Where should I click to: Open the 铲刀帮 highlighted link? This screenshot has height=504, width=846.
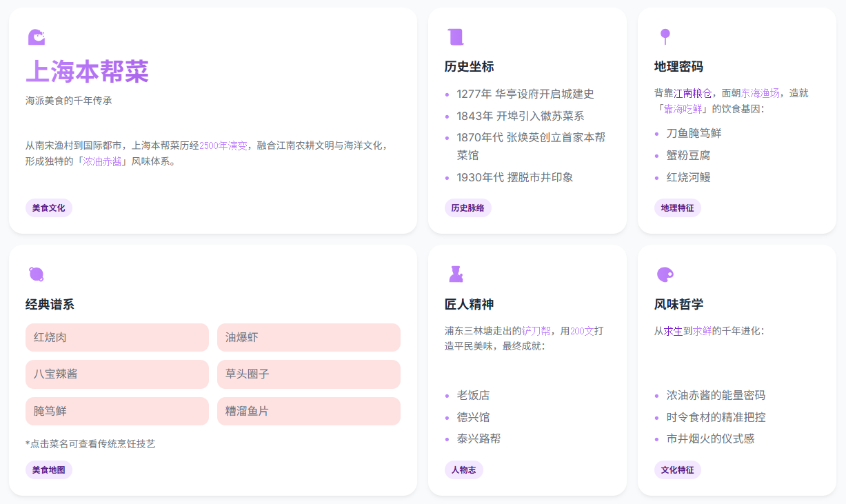536,331
